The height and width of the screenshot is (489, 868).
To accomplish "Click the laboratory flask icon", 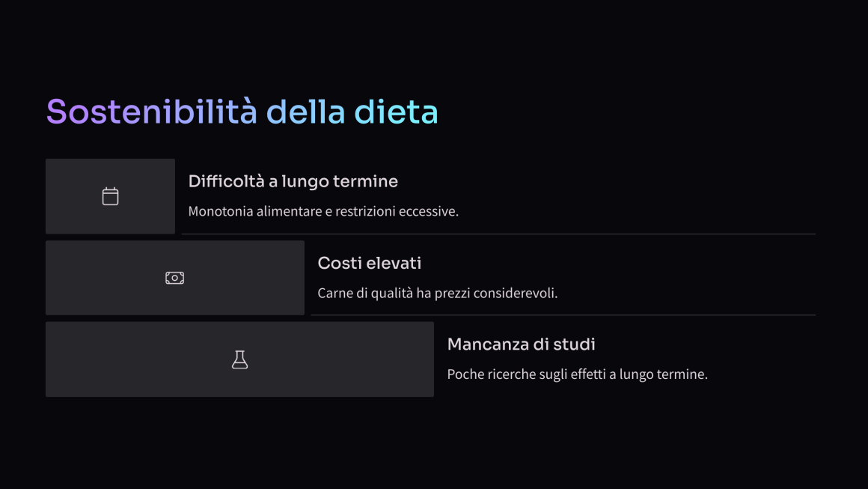I will pyautogui.click(x=239, y=359).
